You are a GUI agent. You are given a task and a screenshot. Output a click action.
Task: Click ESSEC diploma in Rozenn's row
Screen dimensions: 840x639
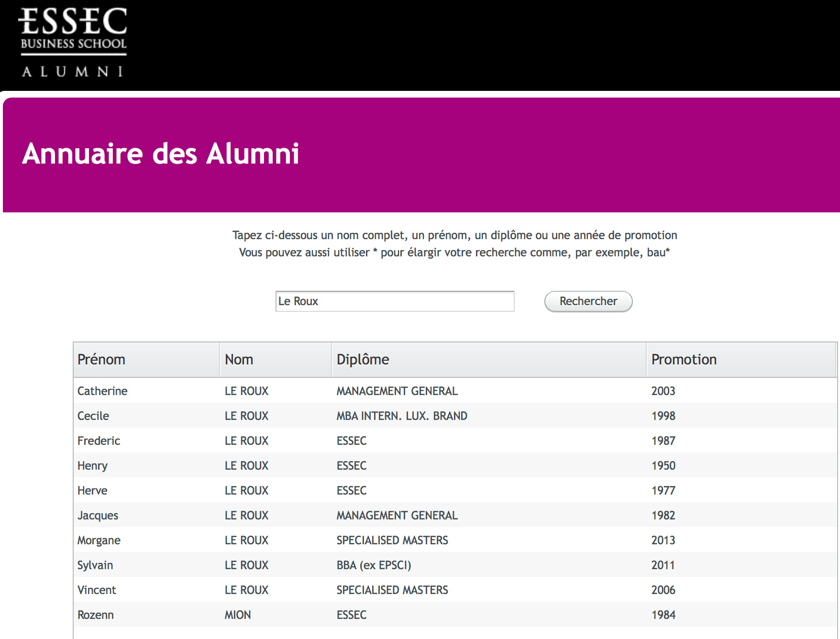click(352, 615)
